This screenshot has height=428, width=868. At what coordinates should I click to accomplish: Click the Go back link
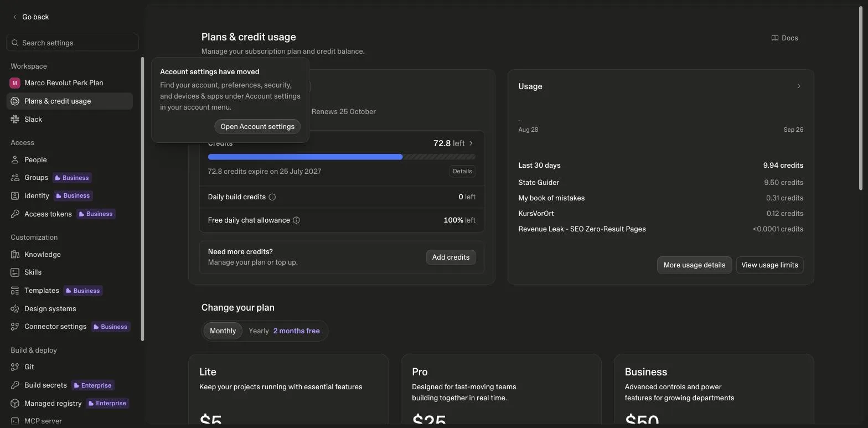[30, 17]
